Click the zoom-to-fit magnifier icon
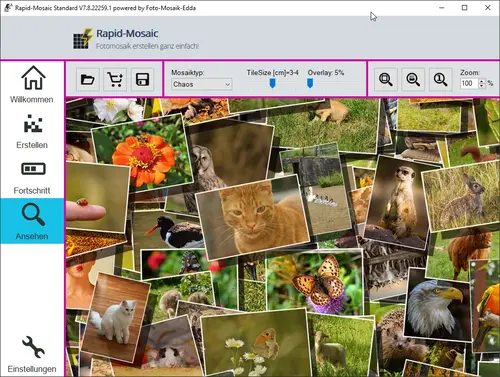Image resolution: width=500 pixels, height=377 pixels. (386, 80)
